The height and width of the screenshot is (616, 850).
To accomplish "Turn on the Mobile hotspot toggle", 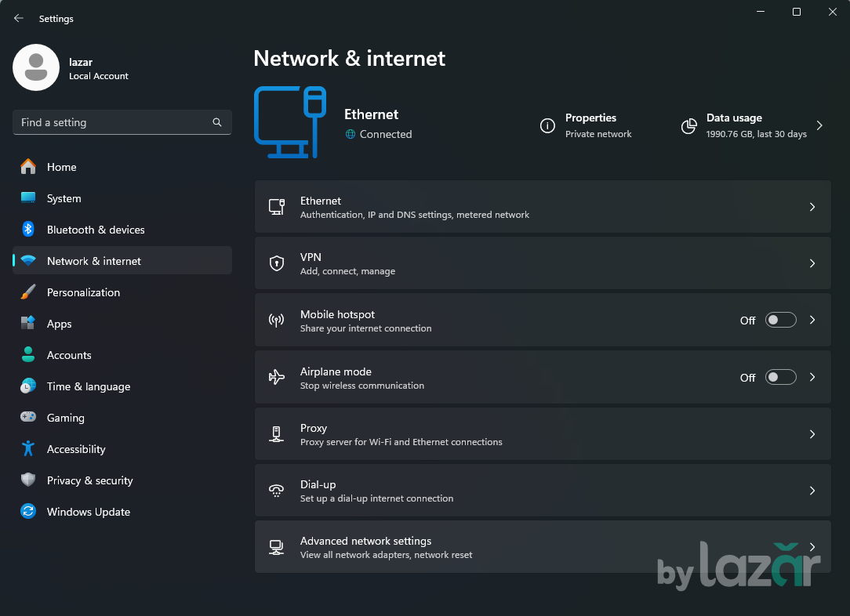I will 780,320.
